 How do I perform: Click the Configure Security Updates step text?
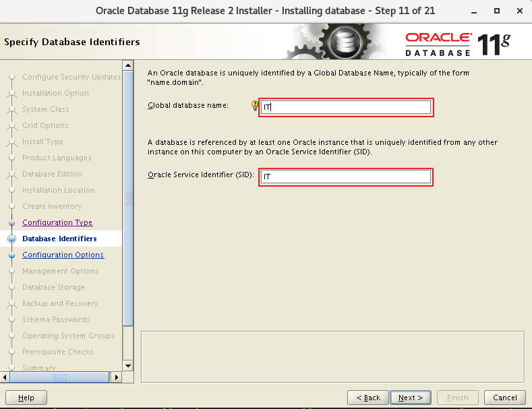point(71,77)
